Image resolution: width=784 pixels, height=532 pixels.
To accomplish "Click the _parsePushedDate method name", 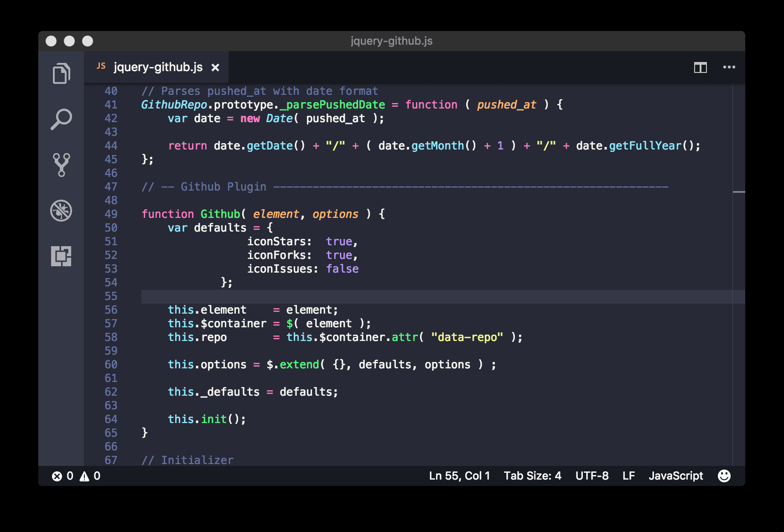I will pyautogui.click(x=332, y=105).
